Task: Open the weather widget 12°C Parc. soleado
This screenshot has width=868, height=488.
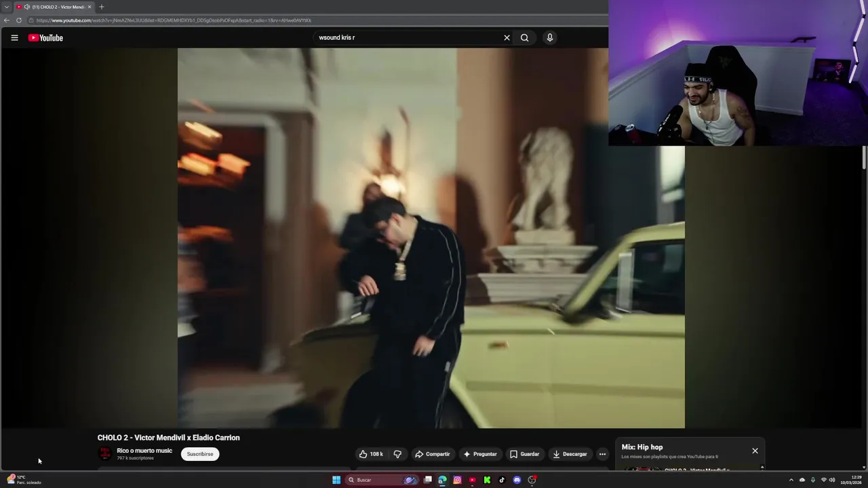Action: 24,480
